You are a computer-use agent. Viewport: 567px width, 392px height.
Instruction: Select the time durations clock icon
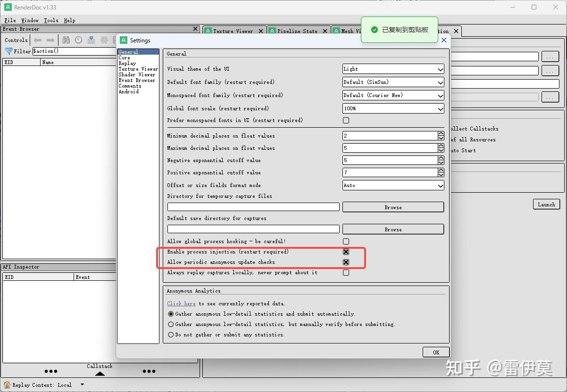click(x=78, y=40)
